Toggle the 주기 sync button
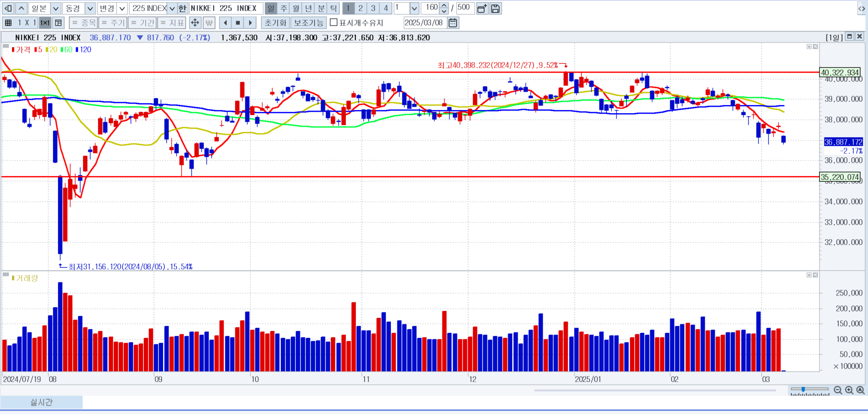 pos(113,23)
